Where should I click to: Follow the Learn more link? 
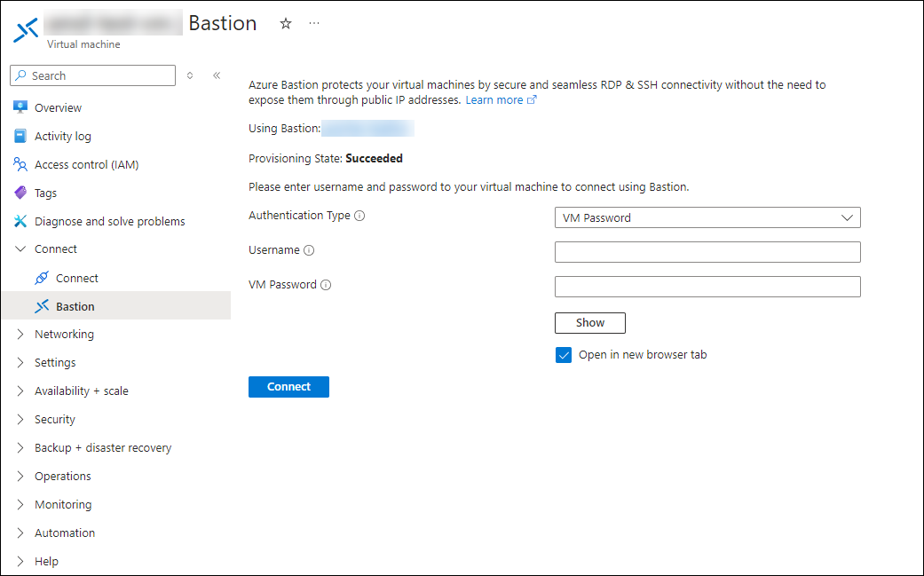[x=494, y=100]
